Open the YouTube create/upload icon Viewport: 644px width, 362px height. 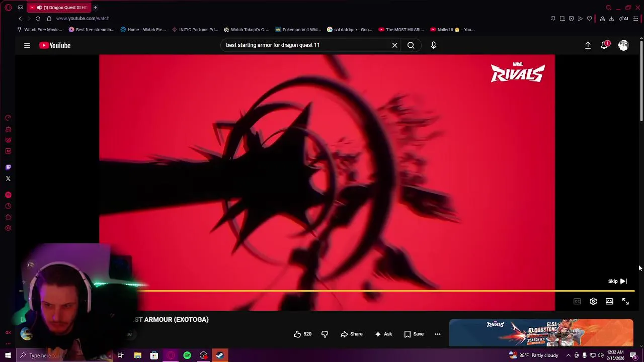point(588,45)
